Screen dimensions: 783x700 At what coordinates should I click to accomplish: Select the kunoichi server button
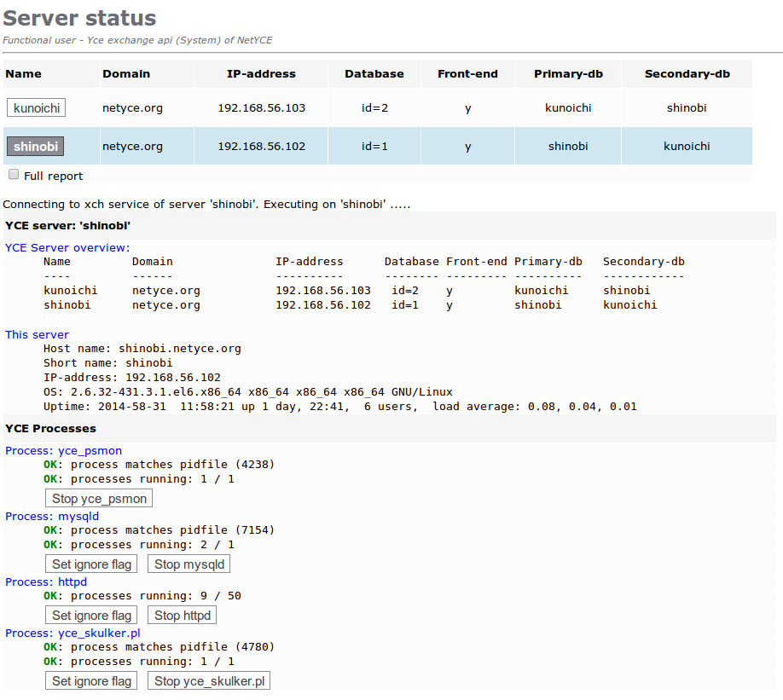36,107
